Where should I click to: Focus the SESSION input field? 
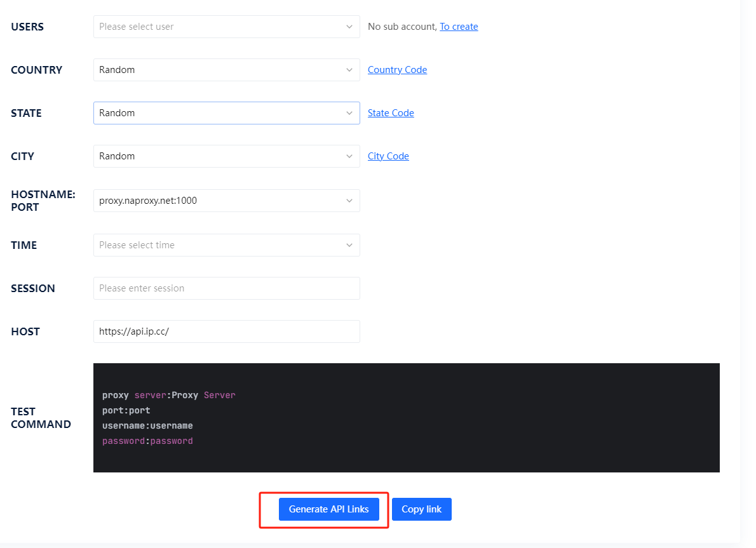coord(226,288)
